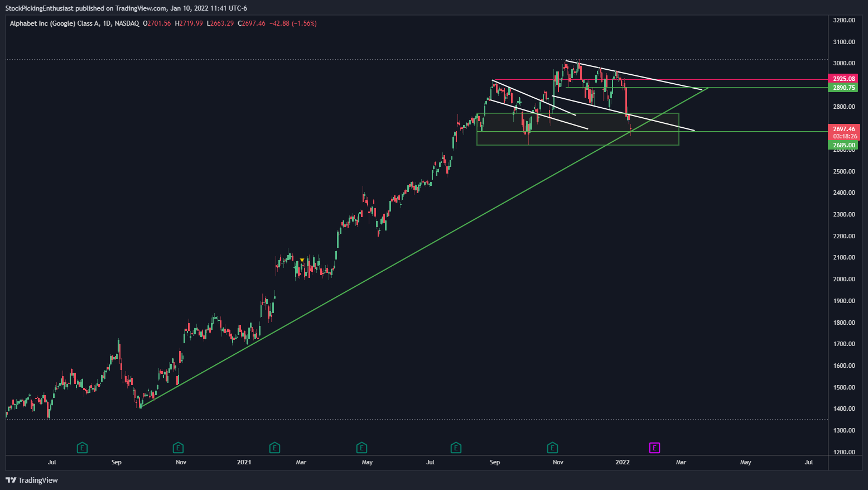Click the StockPickingEnthusiast published header text
The height and width of the screenshot is (490, 868).
tap(126, 8)
